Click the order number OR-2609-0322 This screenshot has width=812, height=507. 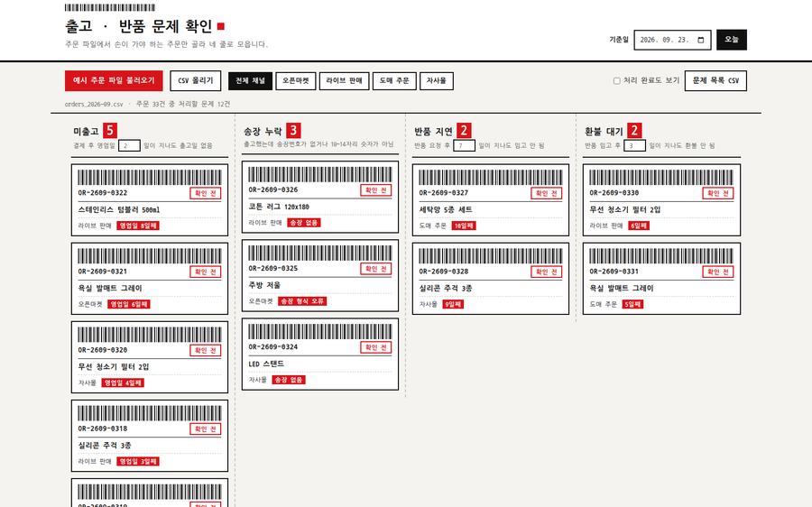pos(103,193)
